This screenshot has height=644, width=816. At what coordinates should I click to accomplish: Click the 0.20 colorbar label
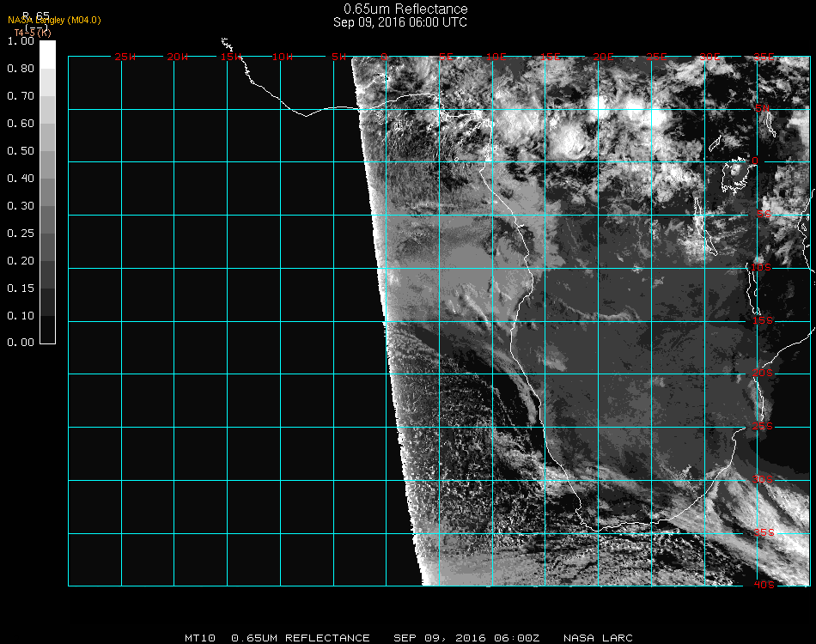point(21,261)
